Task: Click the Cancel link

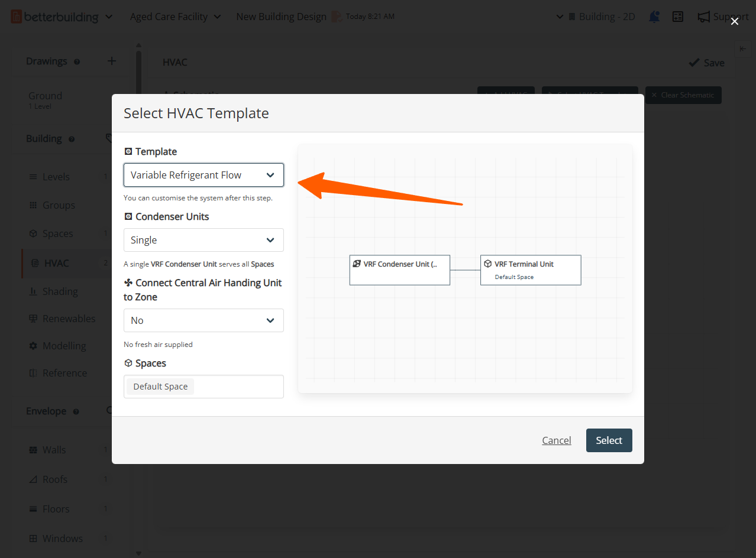Action: tap(556, 440)
